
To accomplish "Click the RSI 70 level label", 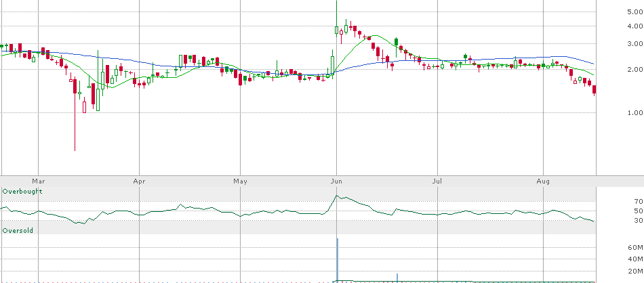I will [x=639, y=201].
